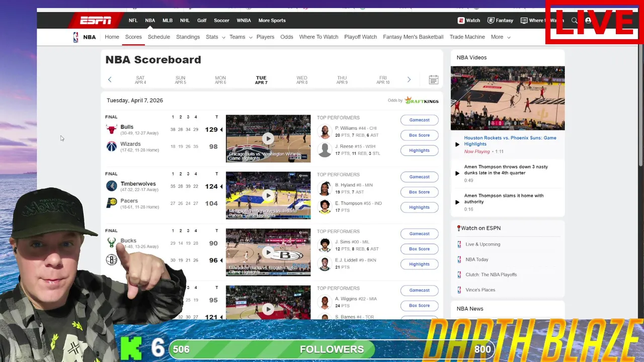Viewport: 644px width, 362px height.
Task: Open the Soccer menu item
Action: click(x=221, y=21)
